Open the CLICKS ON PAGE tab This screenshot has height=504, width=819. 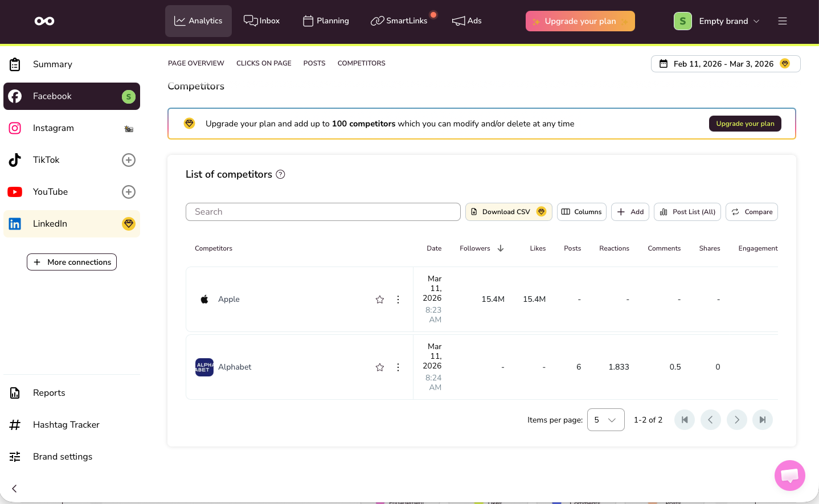[264, 63]
